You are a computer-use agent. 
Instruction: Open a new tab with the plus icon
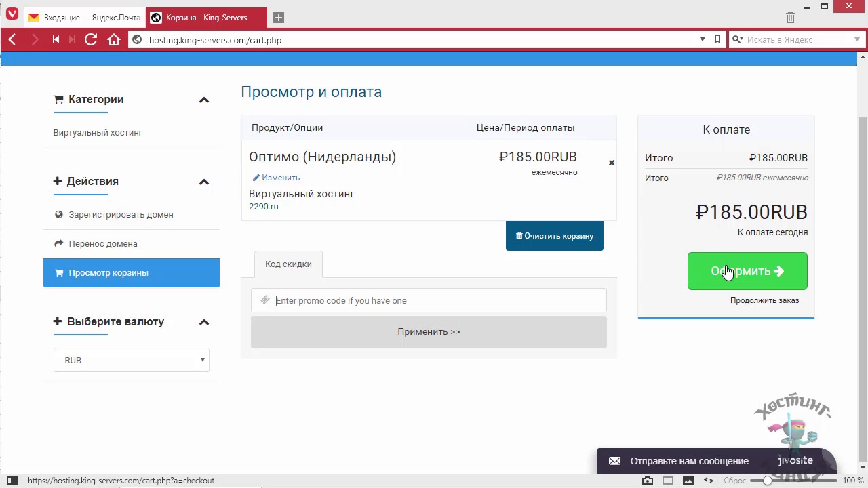coord(279,18)
